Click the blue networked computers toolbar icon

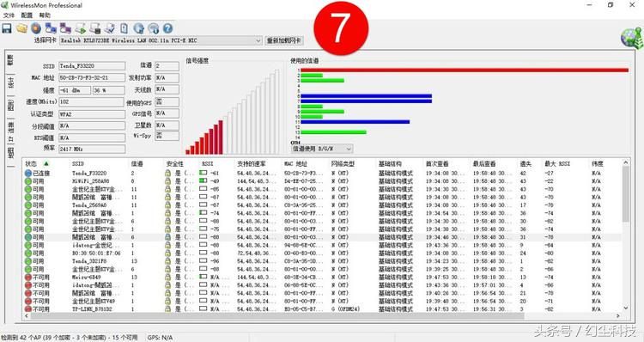[x=51, y=28]
